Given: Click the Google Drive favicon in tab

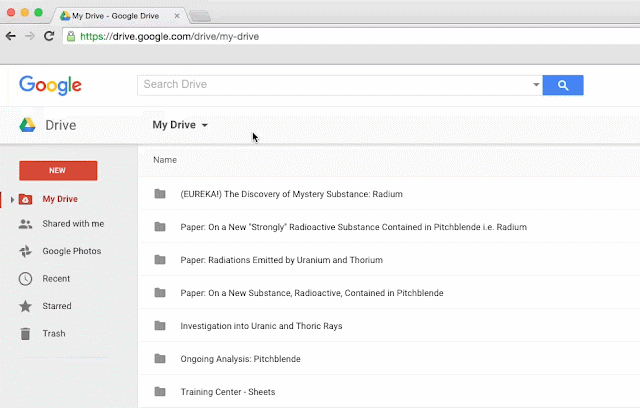Looking at the screenshot, I should [x=65, y=16].
